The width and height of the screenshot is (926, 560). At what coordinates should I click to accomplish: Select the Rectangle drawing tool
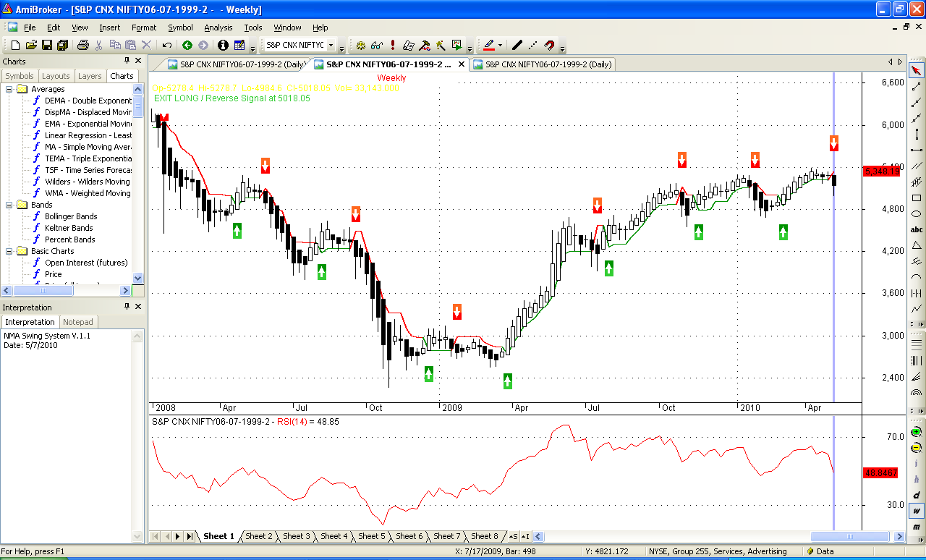tap(917, 198)
